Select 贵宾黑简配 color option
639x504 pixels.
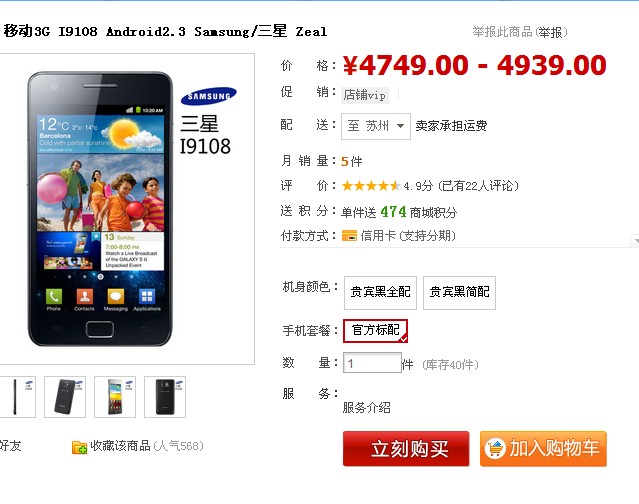(x=459, y=293)
